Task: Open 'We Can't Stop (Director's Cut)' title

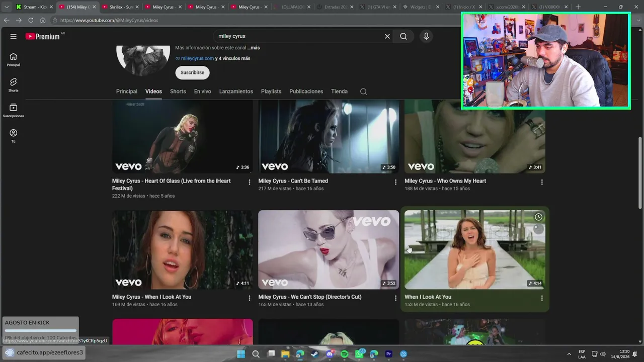Action: [310, 297]
